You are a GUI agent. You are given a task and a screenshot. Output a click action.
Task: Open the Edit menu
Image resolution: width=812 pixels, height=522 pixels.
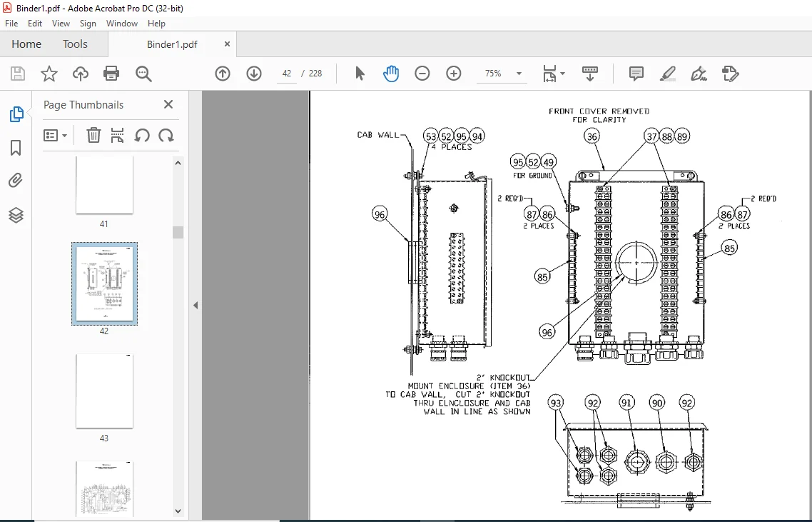pyautogui.click(x=35, y=24)
